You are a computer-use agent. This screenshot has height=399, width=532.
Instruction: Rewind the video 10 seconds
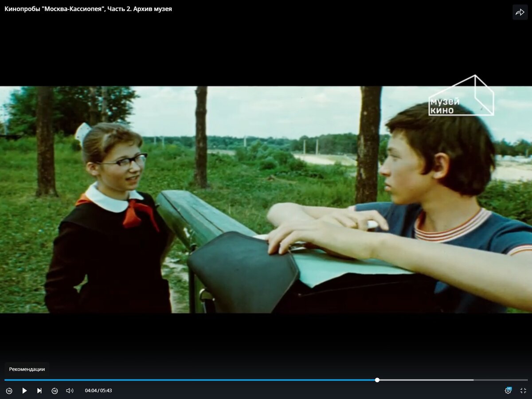point(9,391)
